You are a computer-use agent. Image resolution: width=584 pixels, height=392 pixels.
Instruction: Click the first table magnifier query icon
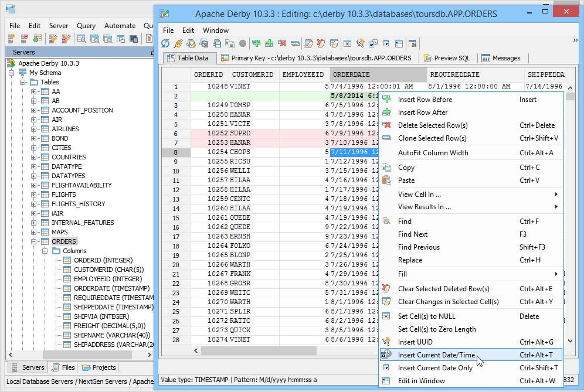point(82,38)
